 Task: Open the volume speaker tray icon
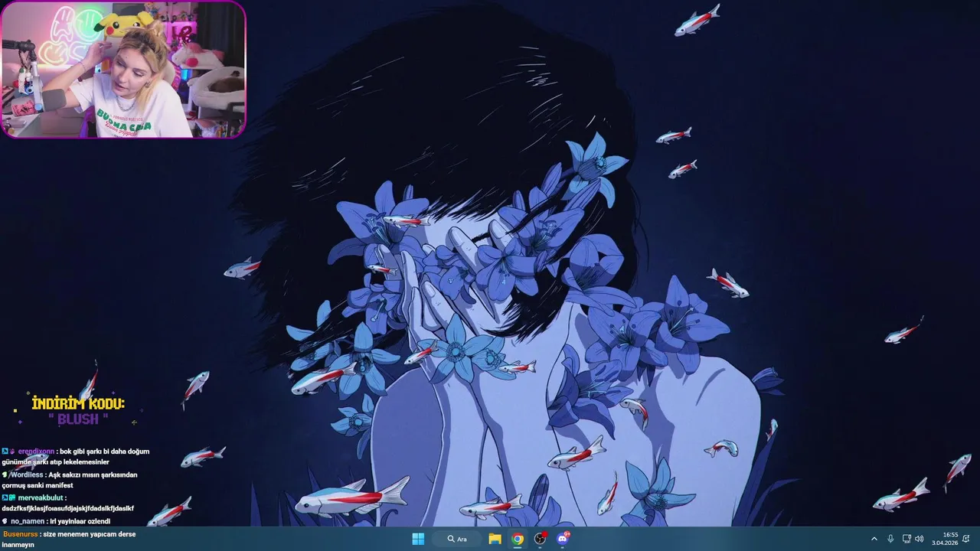pos(920,539)
